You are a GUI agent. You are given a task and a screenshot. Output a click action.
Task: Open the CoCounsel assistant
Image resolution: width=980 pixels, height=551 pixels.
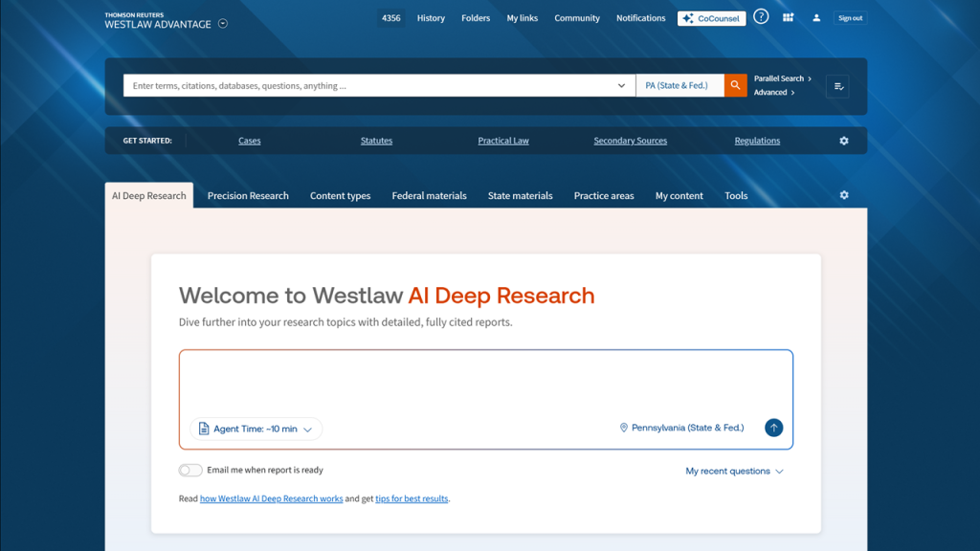click(x=711, y=18)
